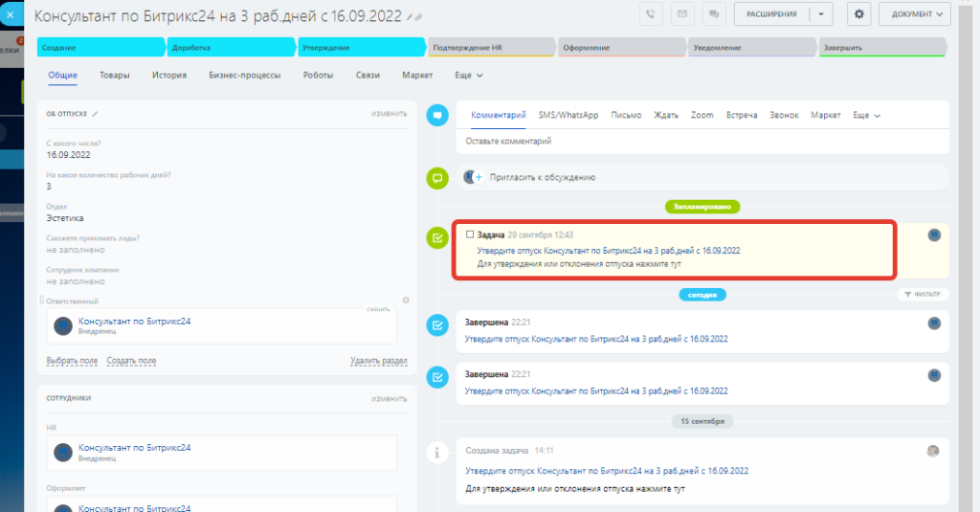Select Встреча activity tab
This screenshot has width=980, height=512.
[742, 115]
